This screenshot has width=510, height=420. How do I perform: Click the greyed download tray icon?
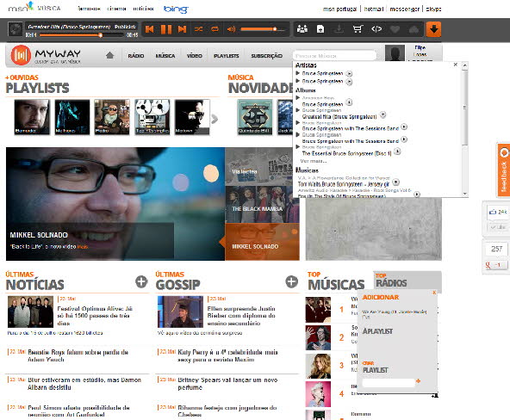(339, 29)
